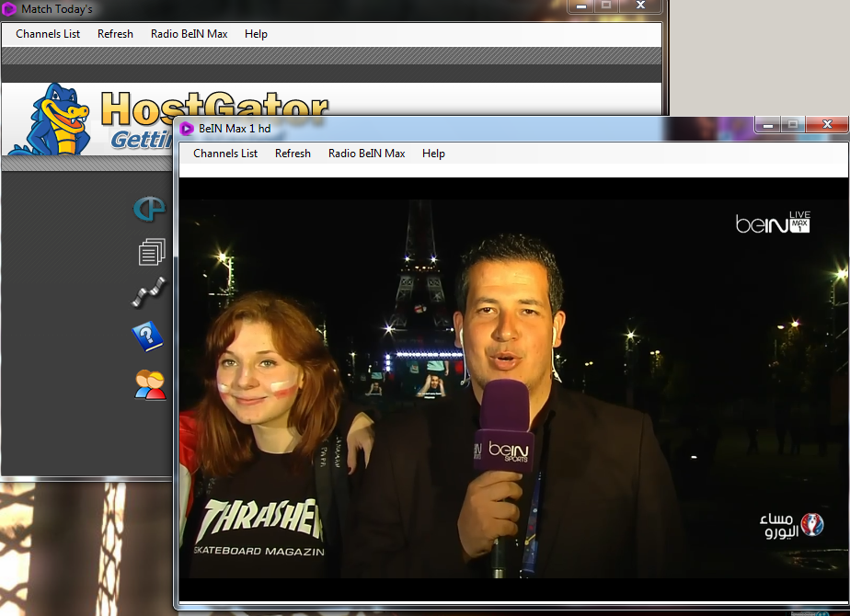
Task: Click the stacked documents icon
Action: 151,252
